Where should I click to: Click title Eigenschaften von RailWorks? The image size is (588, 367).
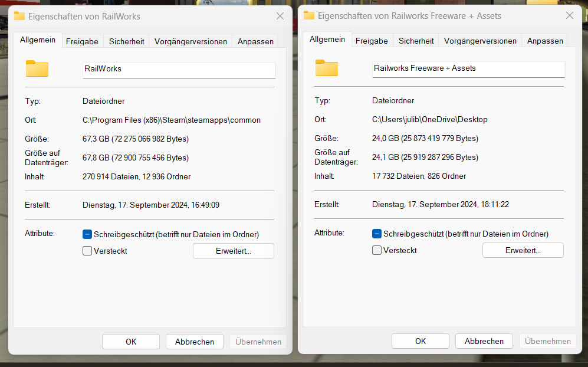[x=84, y=17]
